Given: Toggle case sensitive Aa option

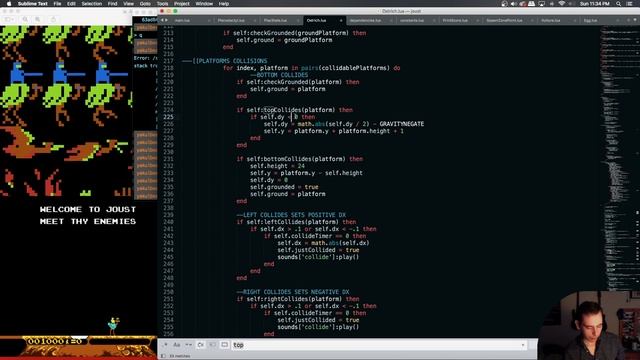Looking at the screenshot, I should click(x=177, y=345).
